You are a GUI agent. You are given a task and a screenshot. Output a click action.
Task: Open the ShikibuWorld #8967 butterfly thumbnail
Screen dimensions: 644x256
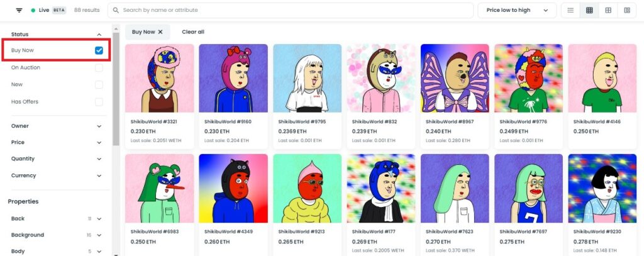[455, 78]
